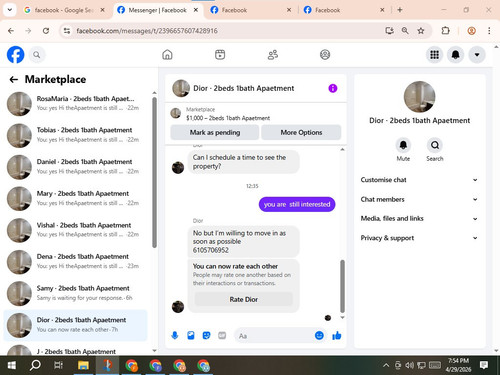Bookmark this page star icon

tap(421, 31)
